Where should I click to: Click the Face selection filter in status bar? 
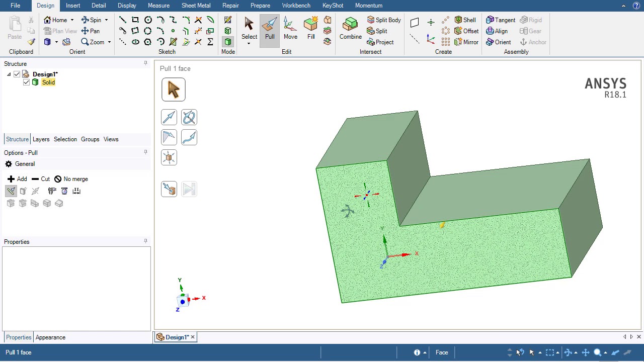[x=442, y=352]
